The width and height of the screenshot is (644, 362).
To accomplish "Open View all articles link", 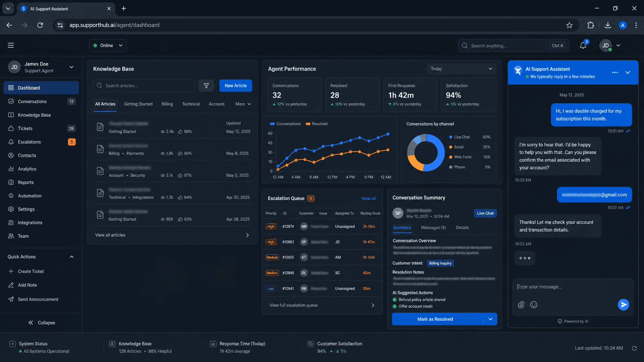I will point(172,235).
